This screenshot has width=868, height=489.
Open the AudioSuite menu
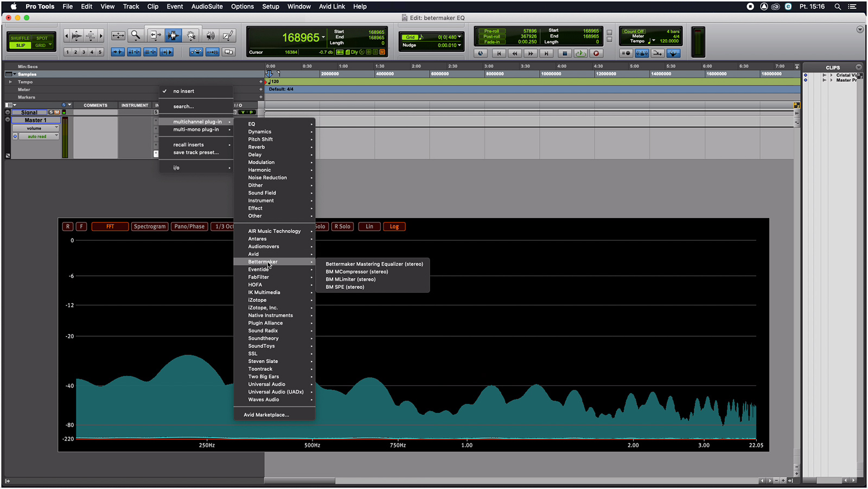click(207, 7)
